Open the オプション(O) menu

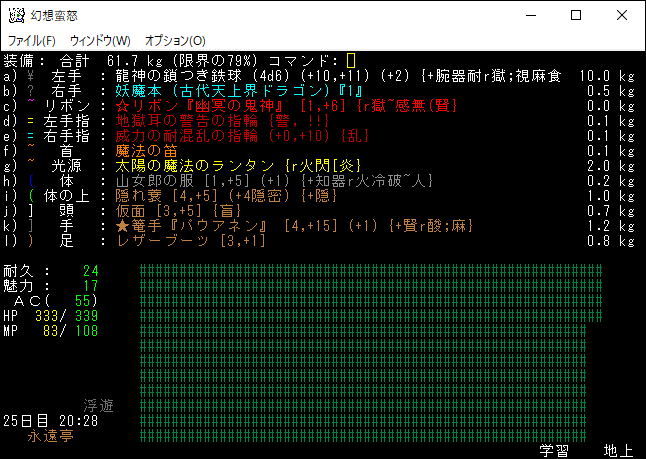tap(175, 41)
